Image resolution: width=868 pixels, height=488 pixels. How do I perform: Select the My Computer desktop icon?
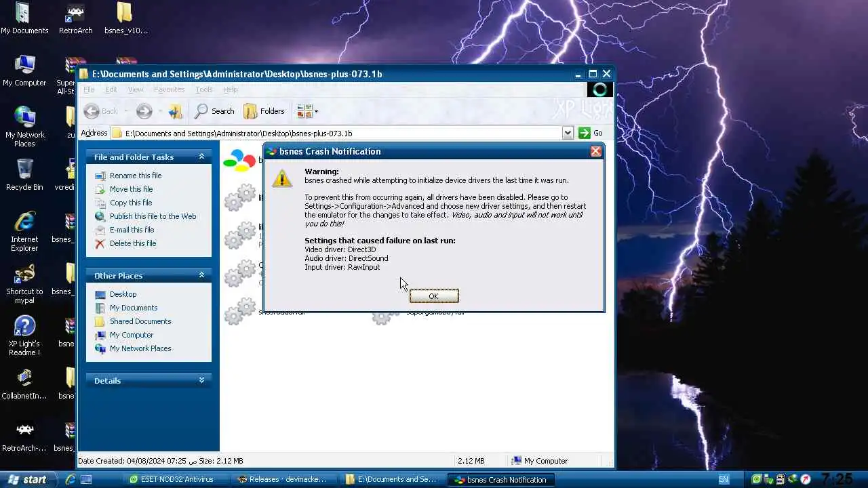coord(24,70)
